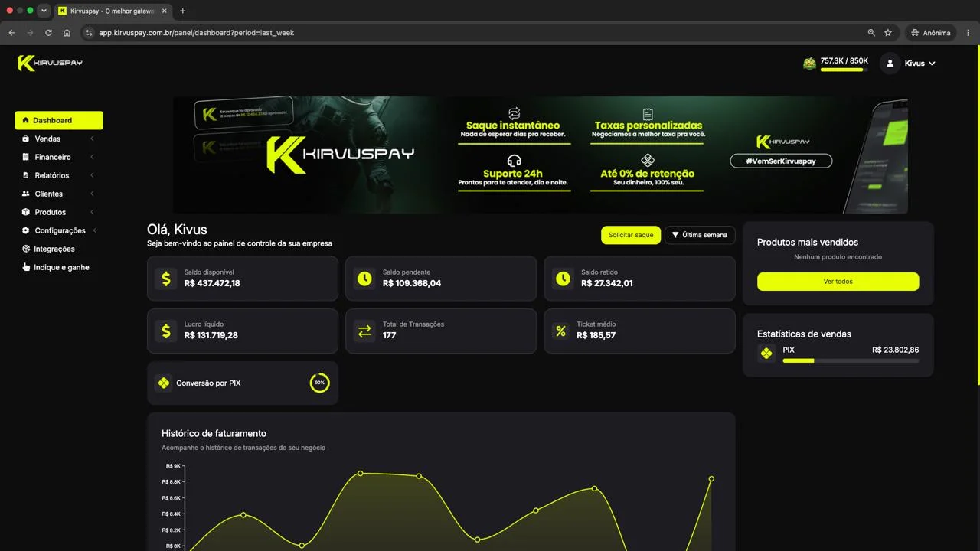Click the Kirvuspay logo in header
The height and width of the screenshot is (551, 980).
click(x=51, y=63)
